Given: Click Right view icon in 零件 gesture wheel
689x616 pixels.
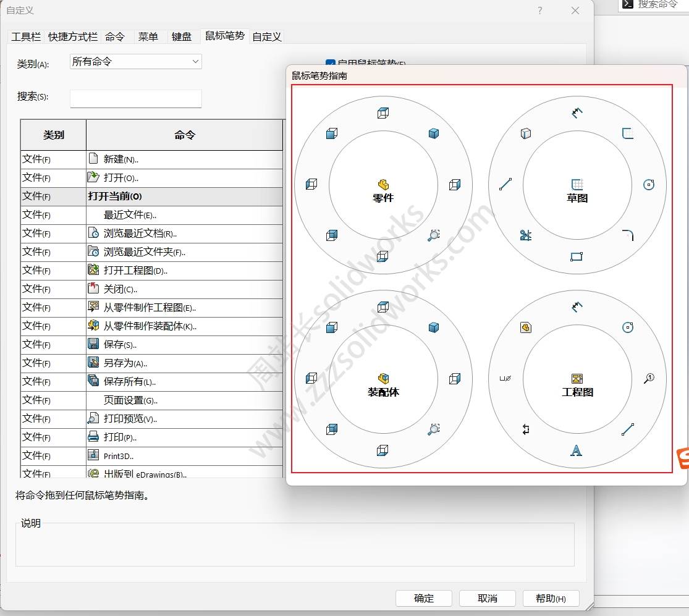Looking at the screenshot, I should 455,185.
